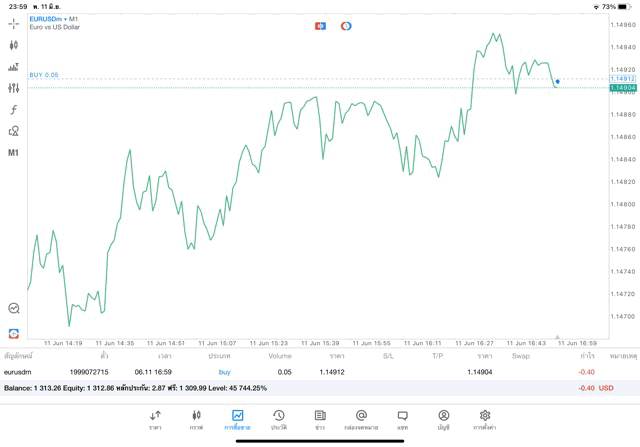Open the indicators function icon
640x447 pixels.
coord(14,110)
